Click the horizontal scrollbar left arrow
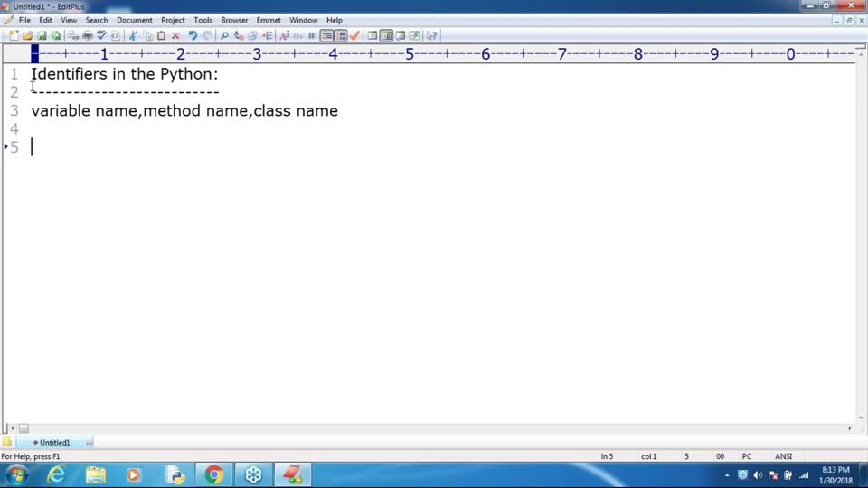This screenshot has width=868, height=488. pos(13,428)
